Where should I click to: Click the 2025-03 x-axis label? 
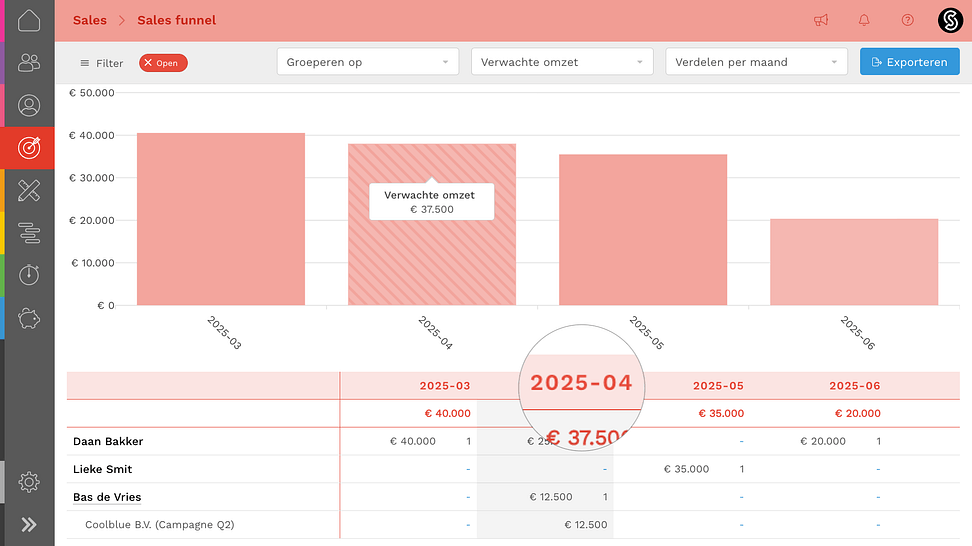point(224,333)
